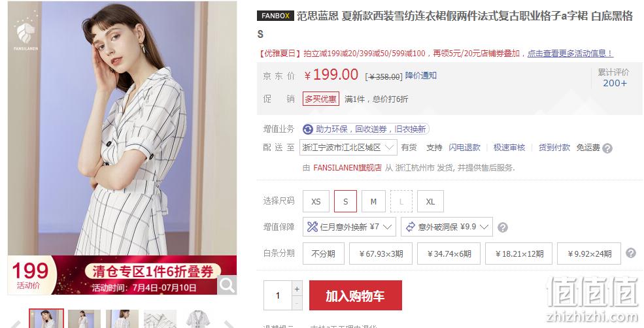Screen dimensions: 644x328
Task: Click help icon beside 白条分期 options
Action: (x=631, y=253)
